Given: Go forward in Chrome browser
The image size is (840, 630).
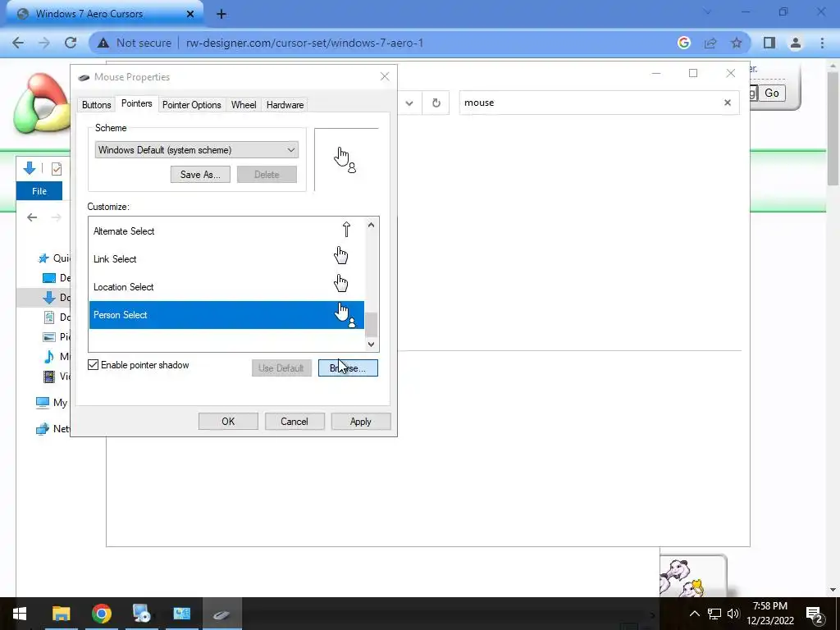Looking at the screenshot, I should (44, 43).
